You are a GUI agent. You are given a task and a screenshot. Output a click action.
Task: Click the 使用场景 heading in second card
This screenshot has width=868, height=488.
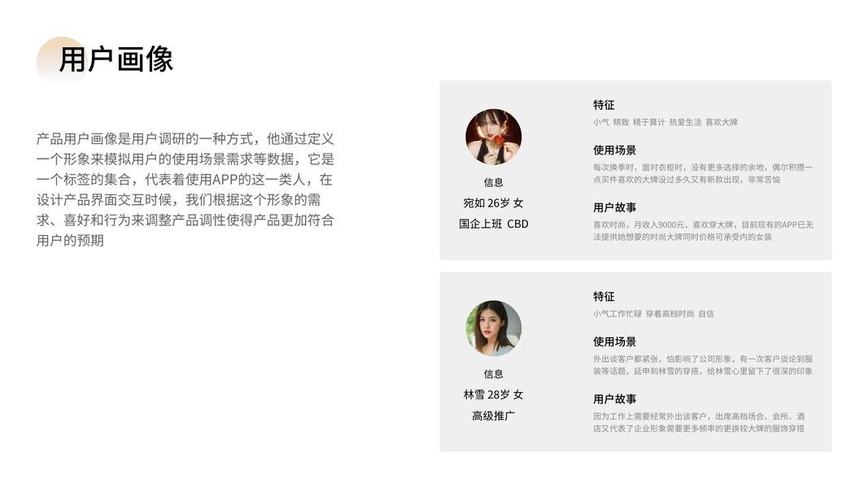click(614, 342)
